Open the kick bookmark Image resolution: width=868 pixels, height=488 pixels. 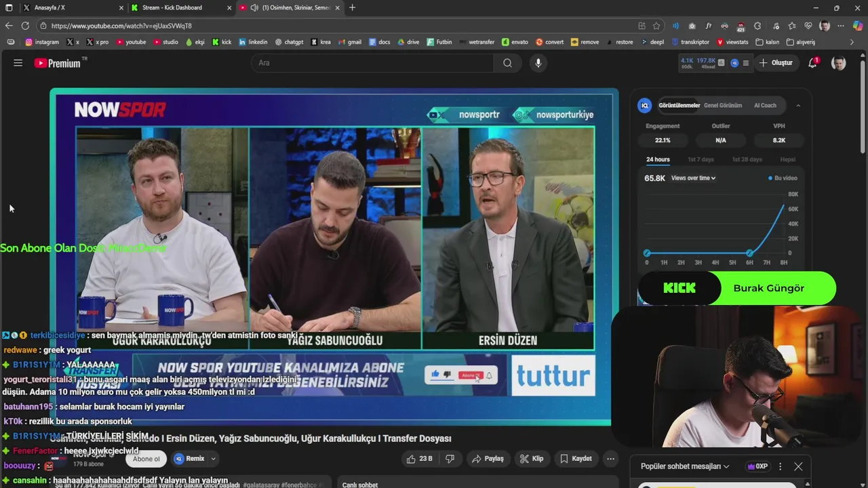point(222,42)
